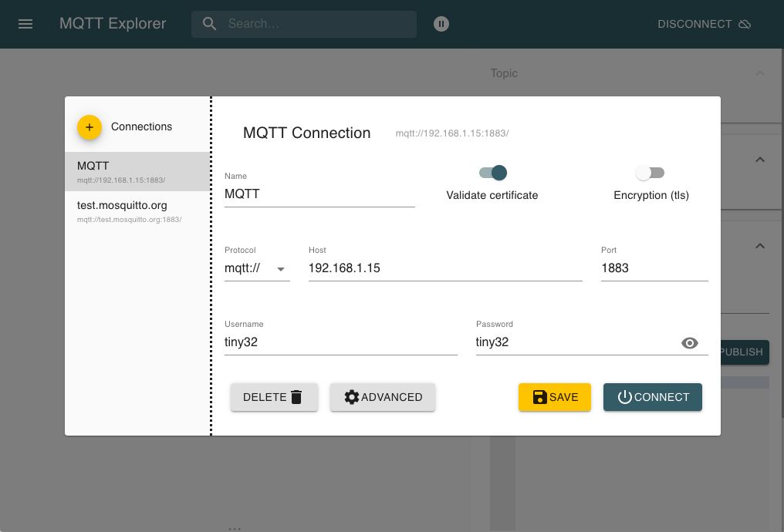The height and width of the screenshot is (532, 784).
Task: Open the hamburger menu icon
Action: (x=25, y=24)
